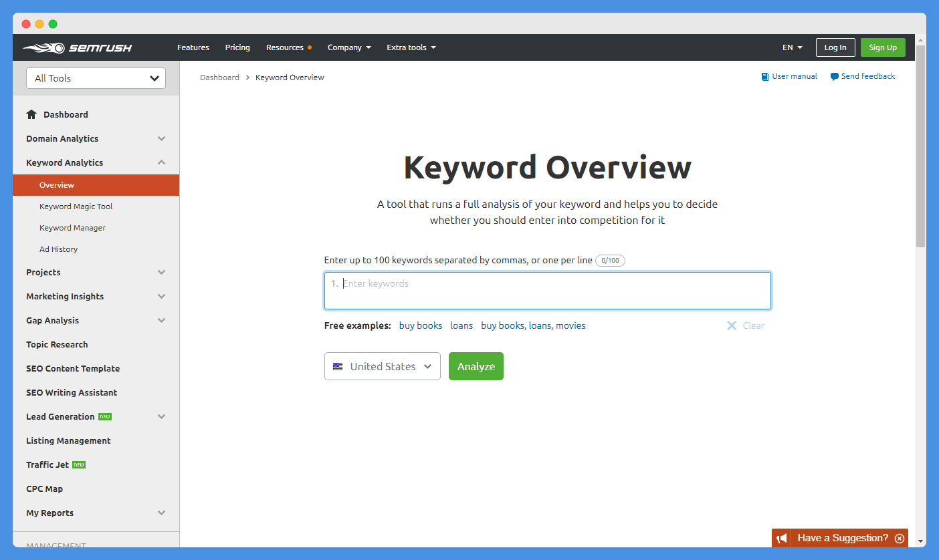This screenshot has width=939, height=560.
Task: Open Resources in top navigation
Action: pos(285,47)
